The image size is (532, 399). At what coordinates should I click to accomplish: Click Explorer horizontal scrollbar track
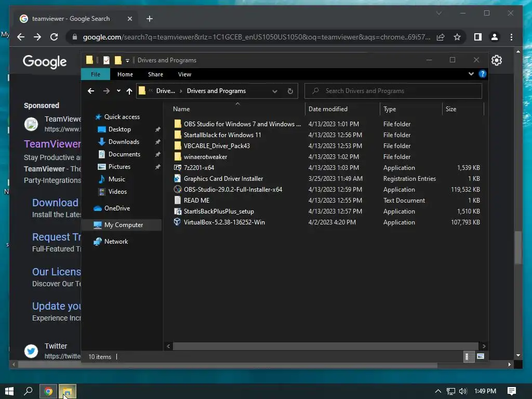tap(325, 346)
